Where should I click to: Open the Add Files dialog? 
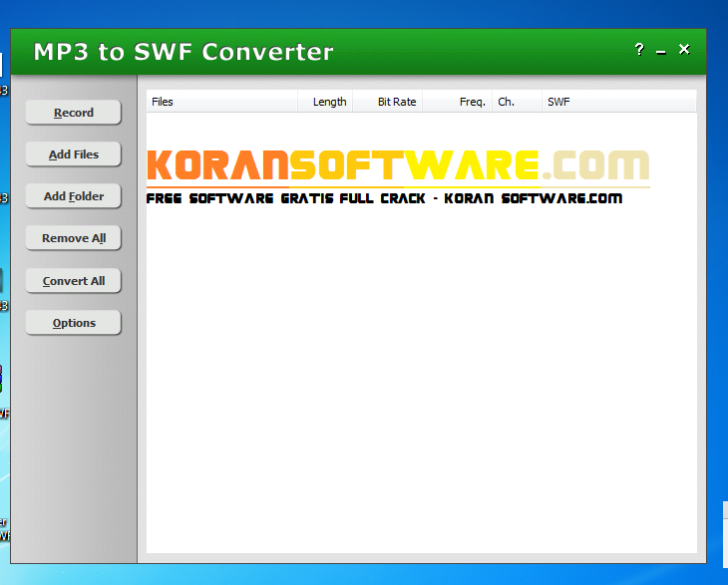click(x=74, y=154)
